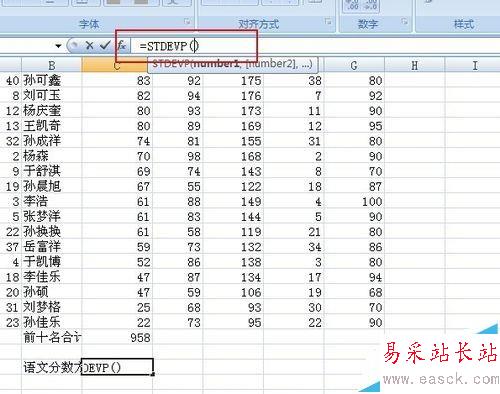Click the cell with value 138

[233, 262]
